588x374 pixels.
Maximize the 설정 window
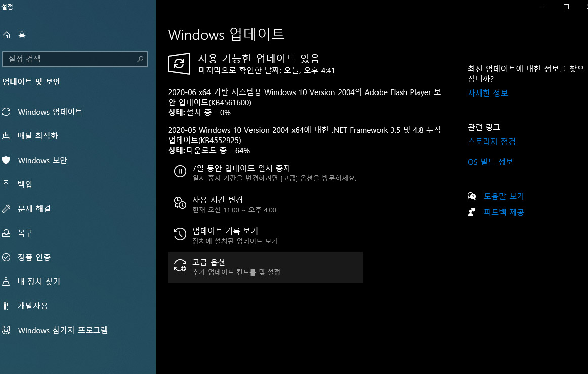tap(566, 7)
